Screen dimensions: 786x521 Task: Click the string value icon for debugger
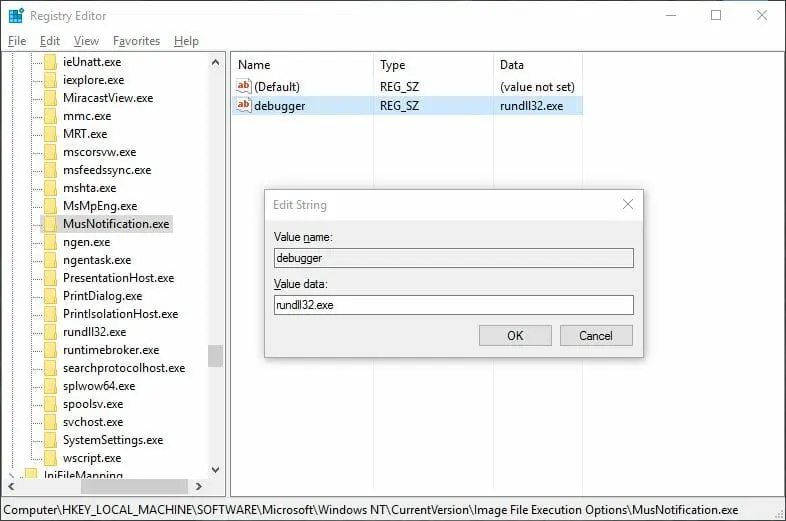click(x=244, y=105)
